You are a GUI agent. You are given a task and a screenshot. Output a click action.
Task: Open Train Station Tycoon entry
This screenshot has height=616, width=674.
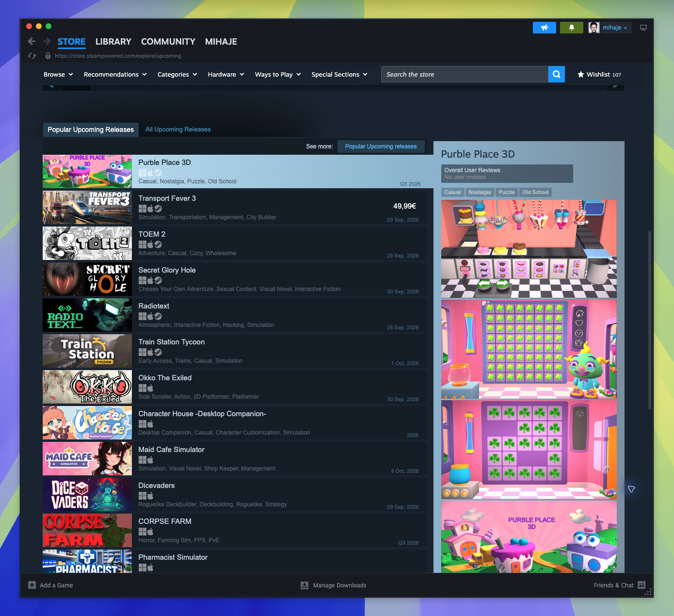coord(235,351)
